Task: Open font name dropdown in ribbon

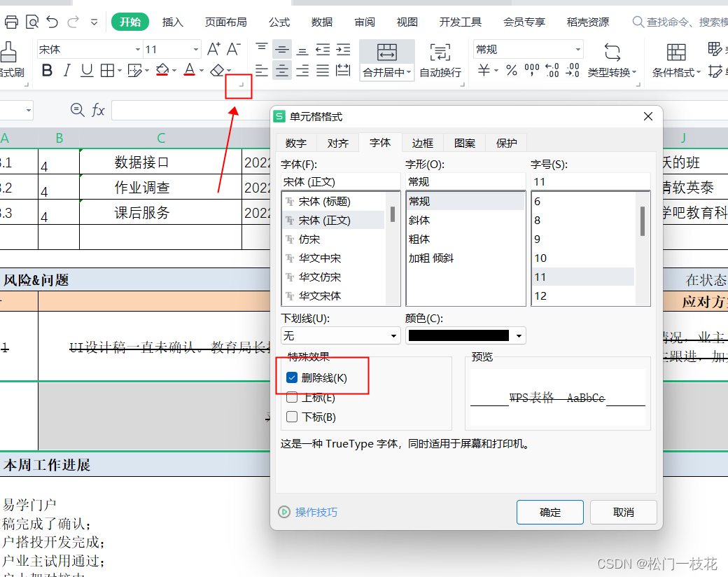Action: point(138,49)
